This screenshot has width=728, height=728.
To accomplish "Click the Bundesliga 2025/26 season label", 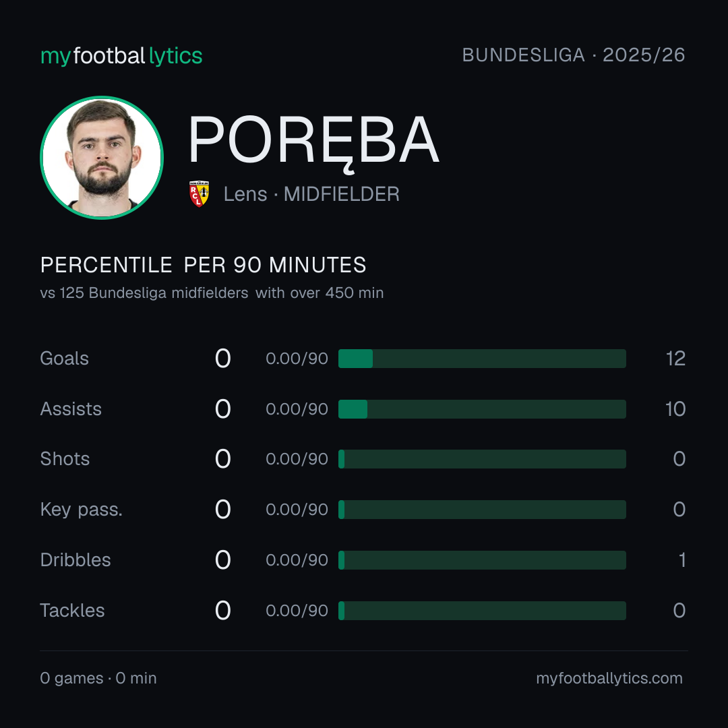I will pos(574,55).
